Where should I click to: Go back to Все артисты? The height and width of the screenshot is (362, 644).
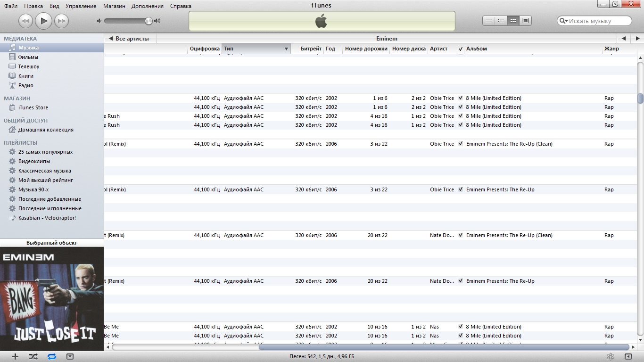click(x=129, y=39)
